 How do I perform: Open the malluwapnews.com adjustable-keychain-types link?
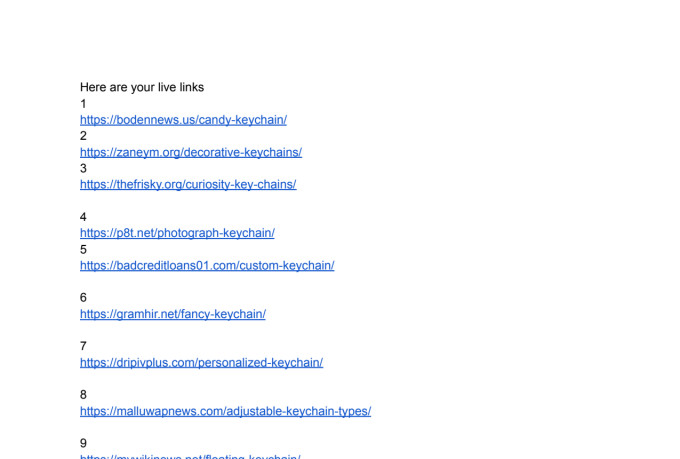click(x=226, y=411)
